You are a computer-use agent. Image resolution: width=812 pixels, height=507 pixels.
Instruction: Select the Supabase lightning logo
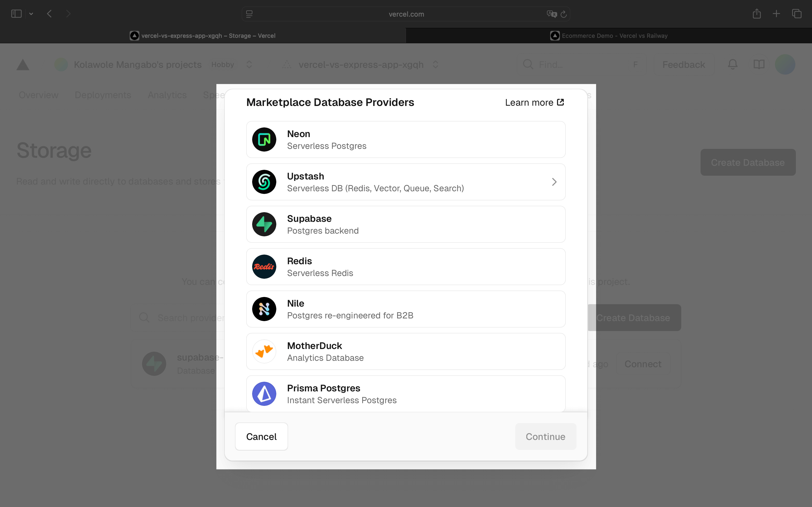pyautogui.click(x=264, y=224)
